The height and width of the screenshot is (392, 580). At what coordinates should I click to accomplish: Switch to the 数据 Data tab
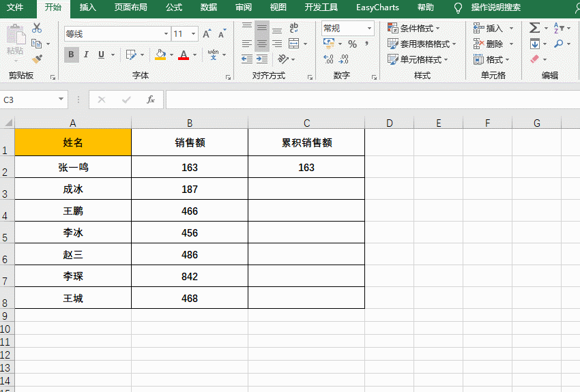coord(208,7)
